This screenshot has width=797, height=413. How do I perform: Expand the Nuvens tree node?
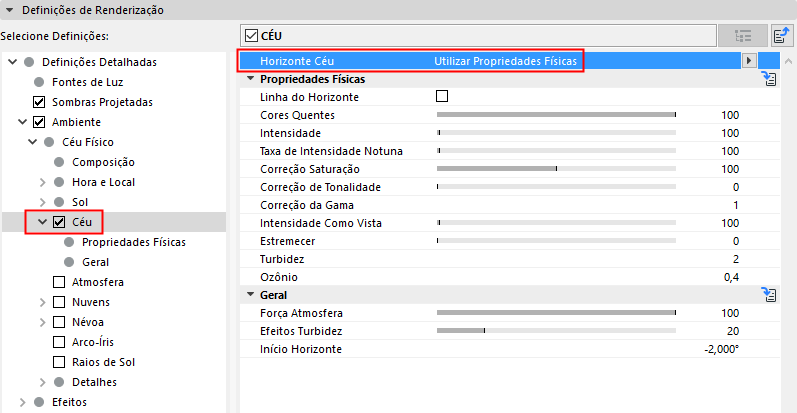point(43,302)
